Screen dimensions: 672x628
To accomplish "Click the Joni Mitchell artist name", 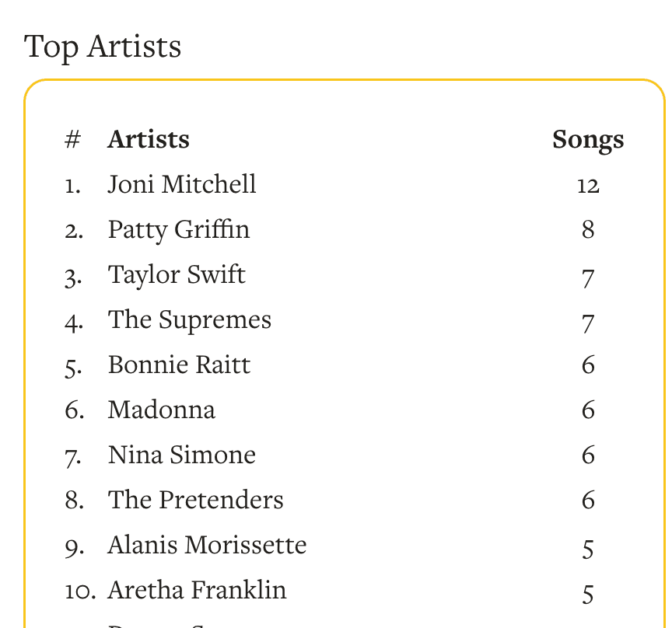I will click(x=182, y=185).
